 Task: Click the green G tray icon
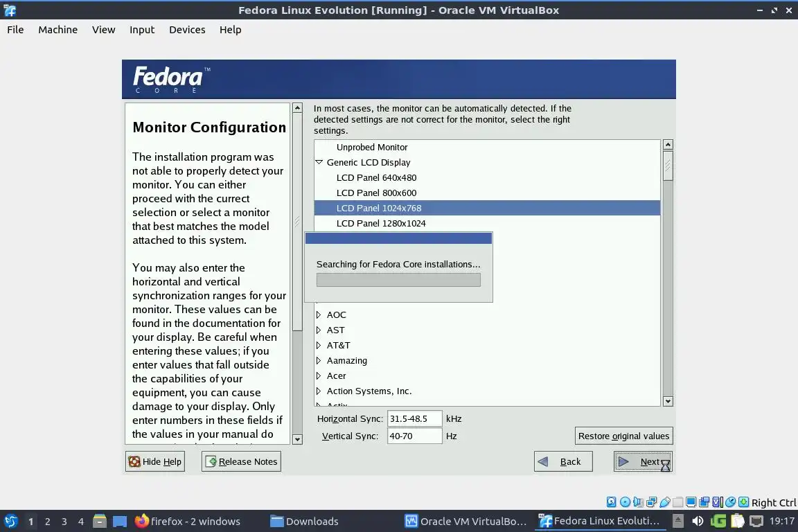(x=718, y=521)
